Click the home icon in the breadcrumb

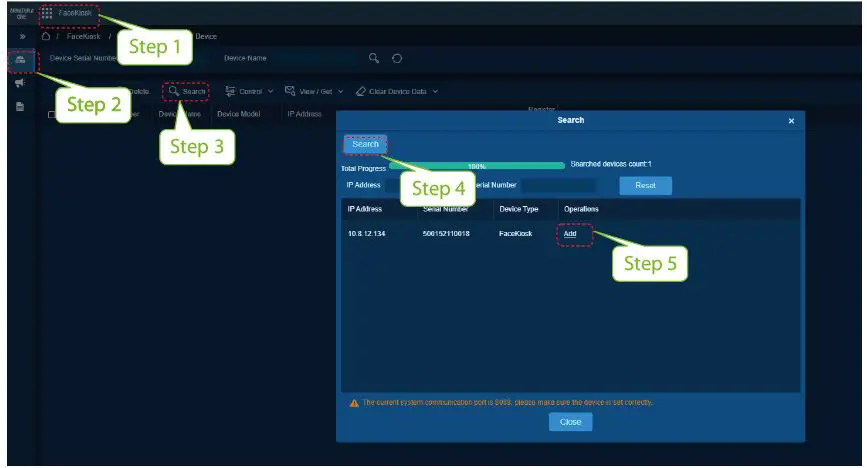point(46,37)
